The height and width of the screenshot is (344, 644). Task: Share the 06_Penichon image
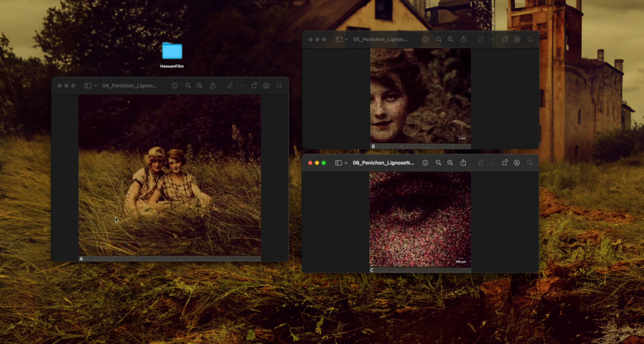click(463, 163)
